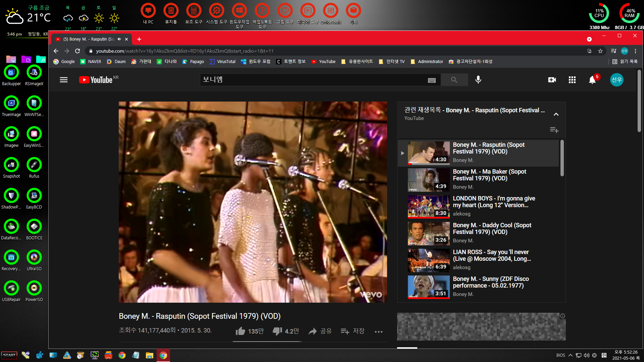Open the on-screen keyboard in search box
This screenshot has width=644, height=362.
coord(432,80)
